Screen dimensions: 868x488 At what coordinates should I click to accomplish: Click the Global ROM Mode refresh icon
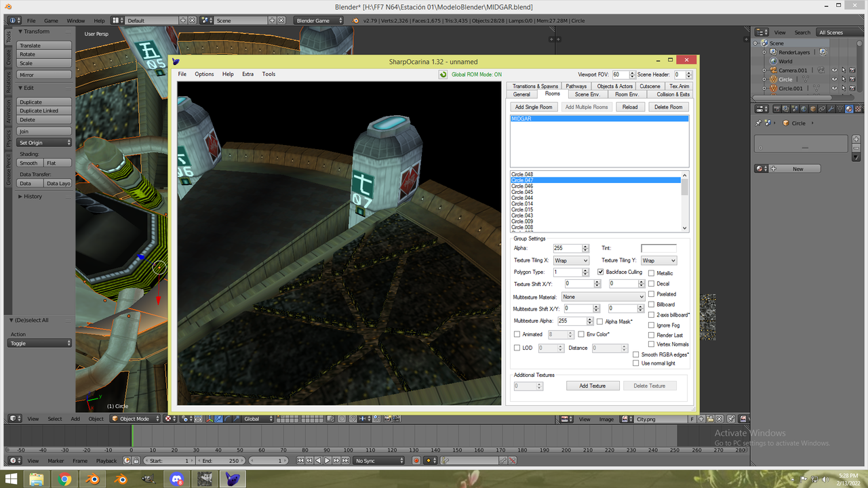coord(443,75)
